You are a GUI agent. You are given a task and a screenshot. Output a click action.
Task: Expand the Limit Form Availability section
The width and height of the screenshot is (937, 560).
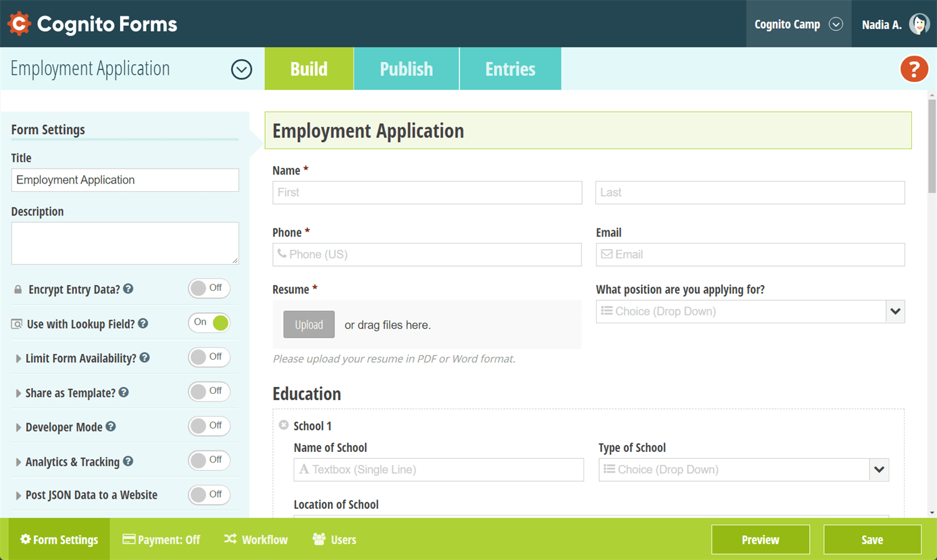(x=18, y=358)
